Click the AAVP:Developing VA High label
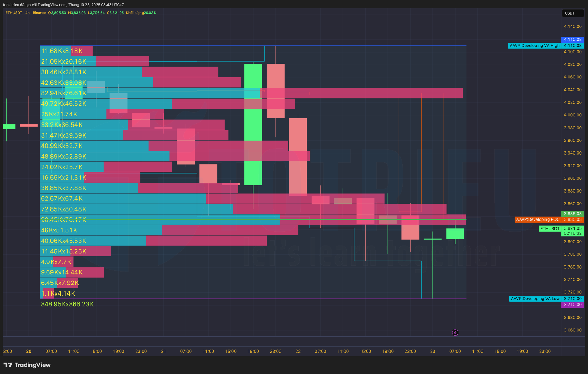The image size is (588, 374). [534, 46]
